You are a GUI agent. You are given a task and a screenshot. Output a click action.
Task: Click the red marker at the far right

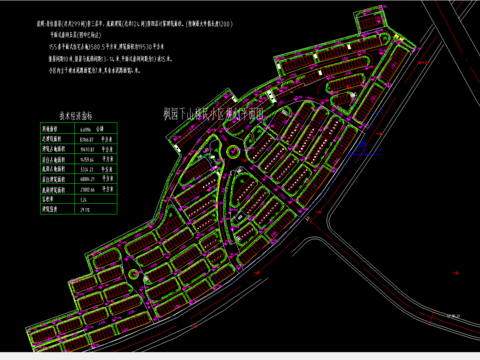456,273
